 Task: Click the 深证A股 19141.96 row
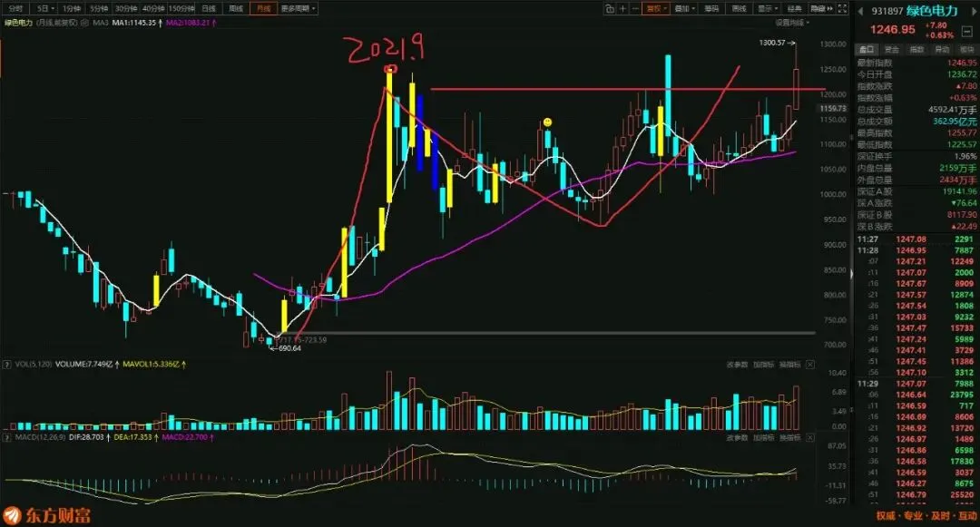click(x=916, y=191)
